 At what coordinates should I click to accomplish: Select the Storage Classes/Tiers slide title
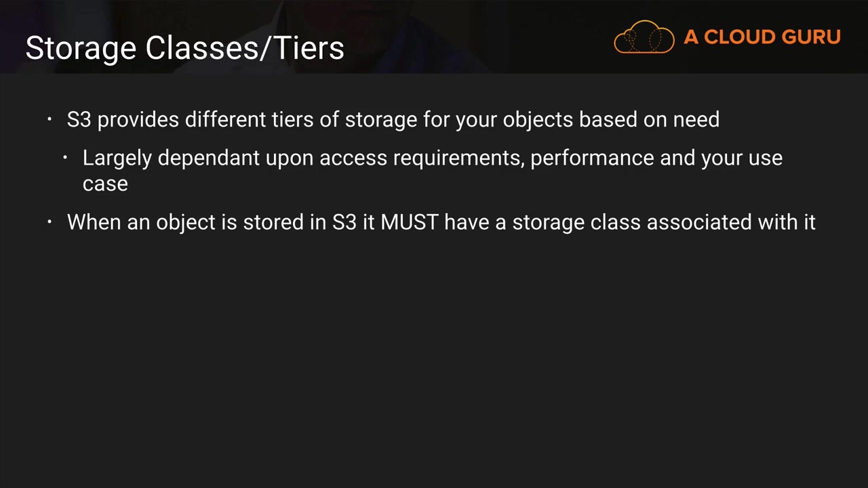click(x=184, y=48)
